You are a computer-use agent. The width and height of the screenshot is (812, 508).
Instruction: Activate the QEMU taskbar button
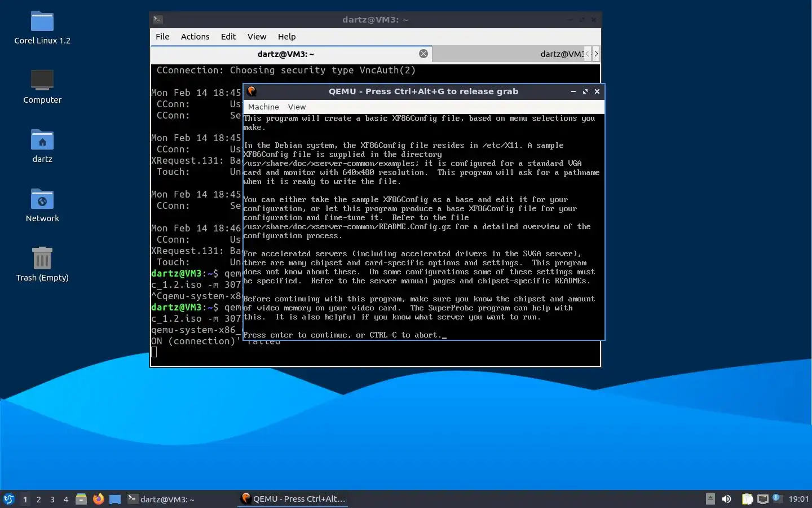pyautogui.click(x=293, y=499)
